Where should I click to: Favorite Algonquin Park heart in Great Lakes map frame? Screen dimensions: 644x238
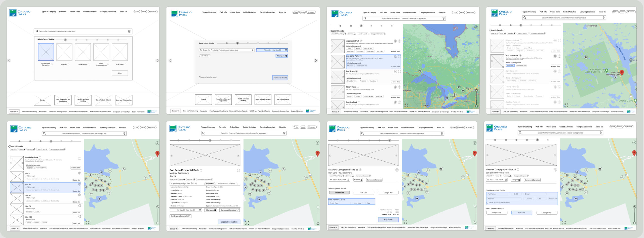(x=399, y=41)
